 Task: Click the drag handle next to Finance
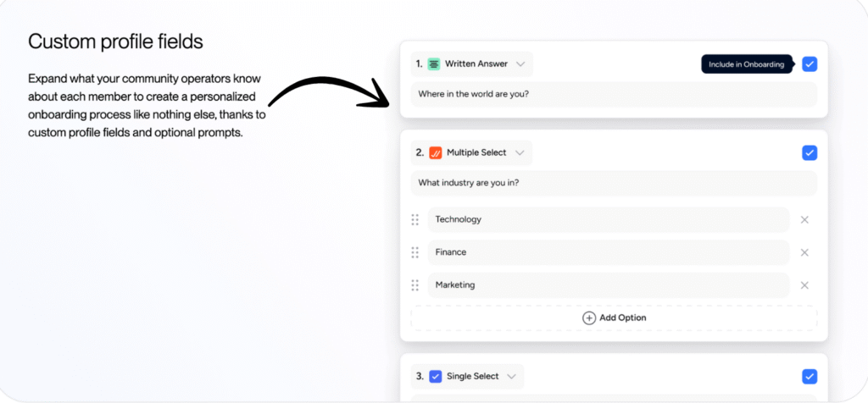[415, 252]
